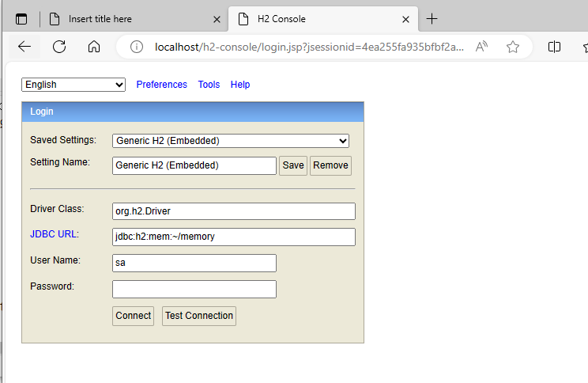Click the browser address bar URL
The image size is (588, 383).
tap(309, 47)
